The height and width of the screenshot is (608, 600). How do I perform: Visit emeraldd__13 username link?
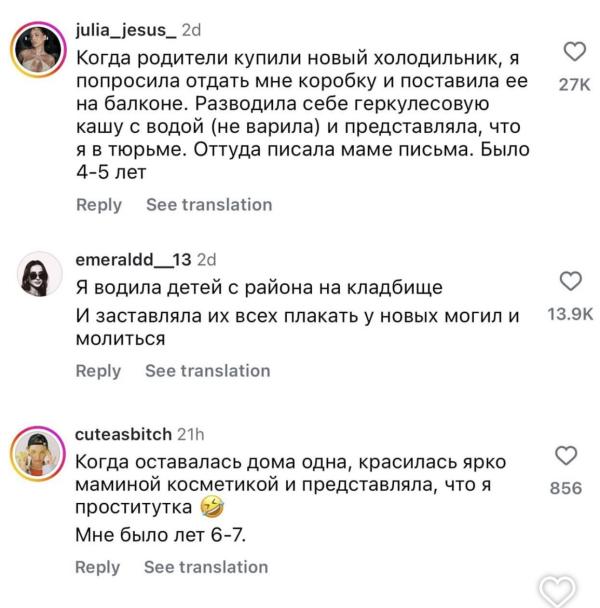click(x=133, y=259)
